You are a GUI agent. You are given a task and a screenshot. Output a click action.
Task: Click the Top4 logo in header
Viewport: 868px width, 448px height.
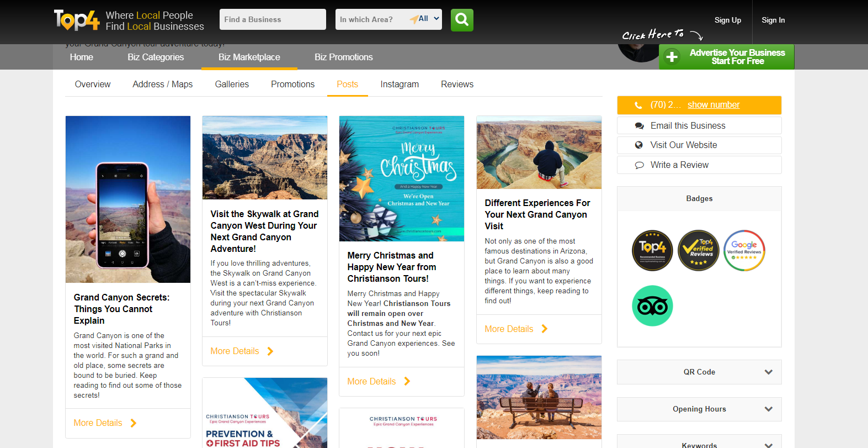coord(77,20)
